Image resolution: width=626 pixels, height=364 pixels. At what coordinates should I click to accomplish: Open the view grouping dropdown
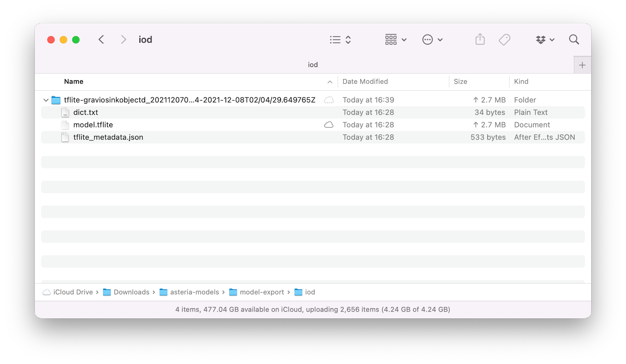pos(395,39)
